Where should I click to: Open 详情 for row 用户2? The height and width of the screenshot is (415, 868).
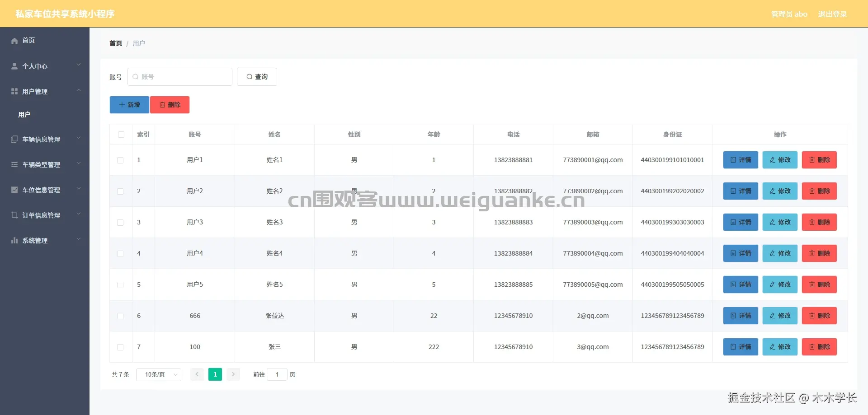[x=741, y=191]
